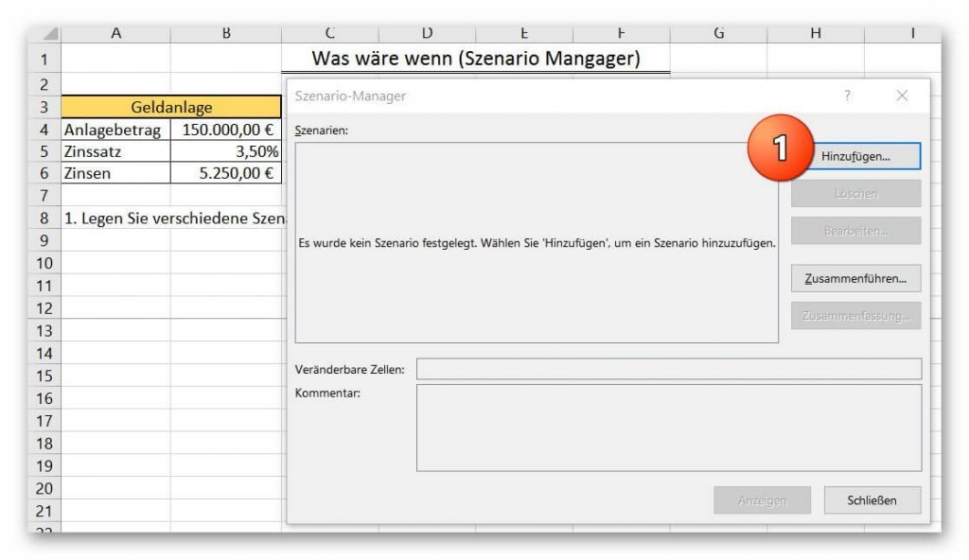
Task: Select column H header
Action: pyautogui.click(x=816, y=33)
